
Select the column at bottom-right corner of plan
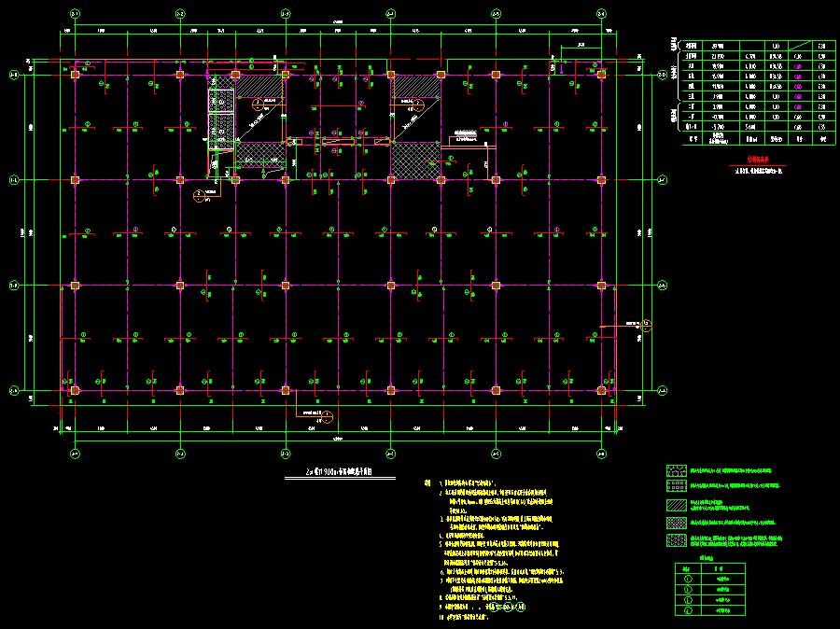pos(602,390)
